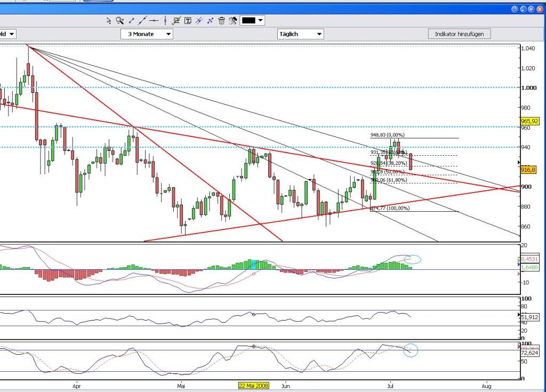546x392 pixels.
Task: Select the Fibonacci retracement tool
Action: pos(176,21)
